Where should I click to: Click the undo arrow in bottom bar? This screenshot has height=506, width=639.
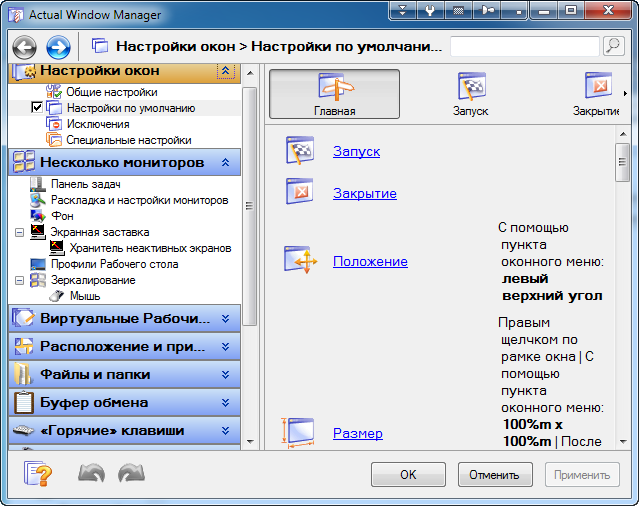[91, 474]
